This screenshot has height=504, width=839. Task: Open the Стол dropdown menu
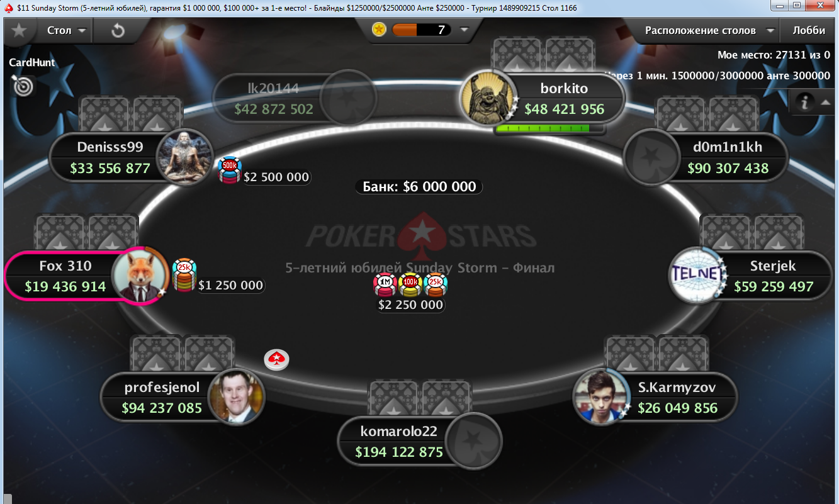(66, 30)
